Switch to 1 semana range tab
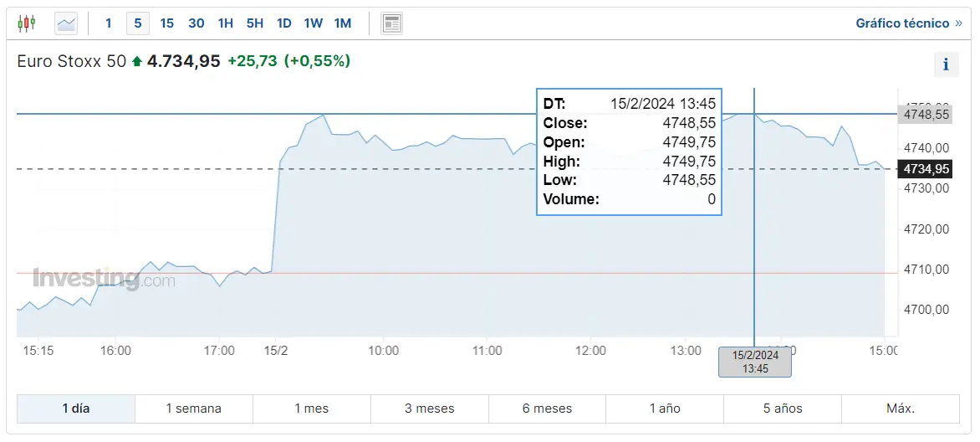 [x=194, y=409]
